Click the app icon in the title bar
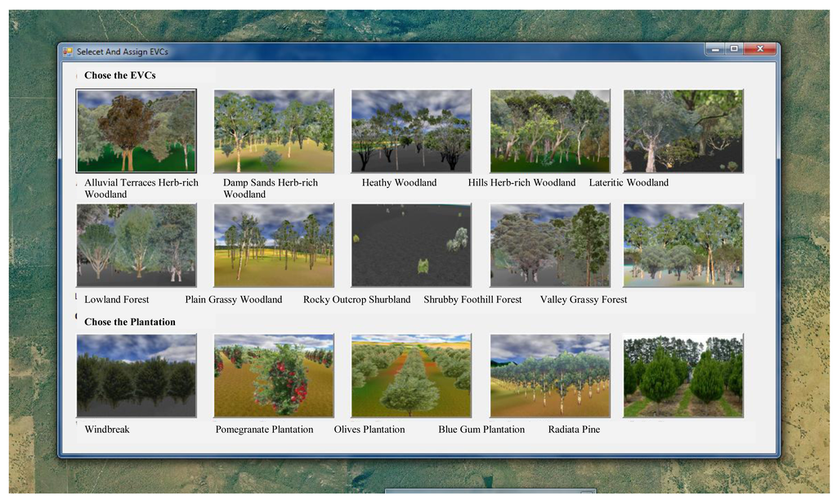837x504 pixels. click(68, 51)
